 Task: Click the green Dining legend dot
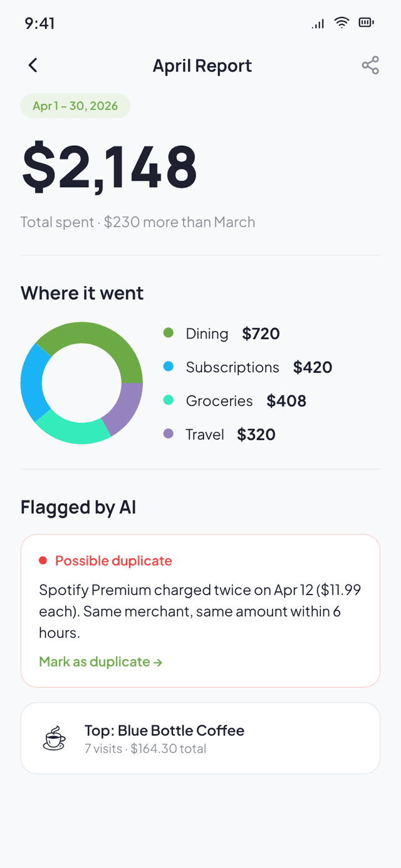168,333
